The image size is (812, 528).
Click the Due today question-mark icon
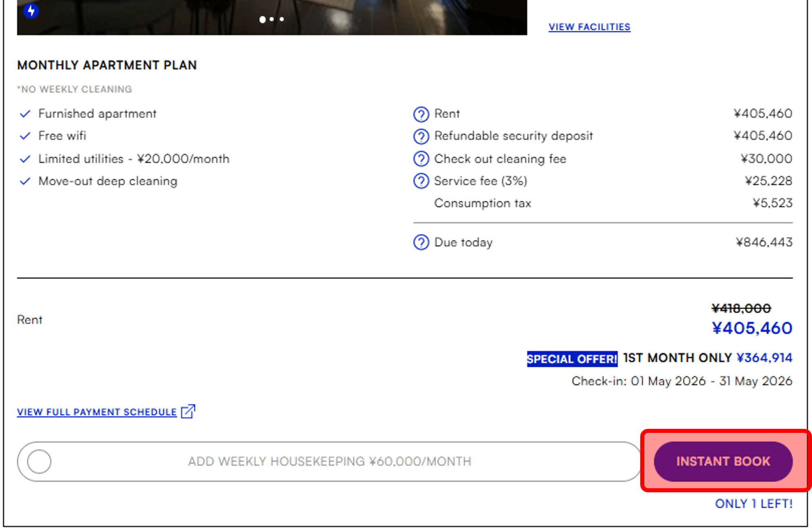coord(421,242)
